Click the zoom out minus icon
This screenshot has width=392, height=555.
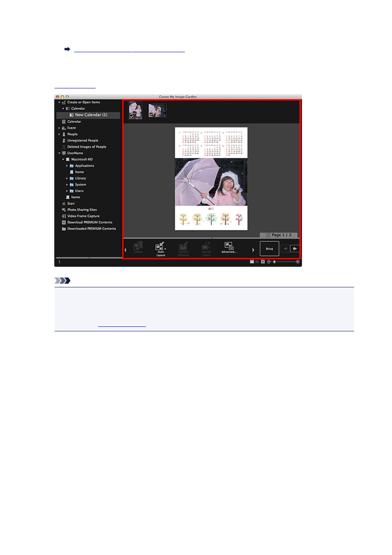click(269, 262)
